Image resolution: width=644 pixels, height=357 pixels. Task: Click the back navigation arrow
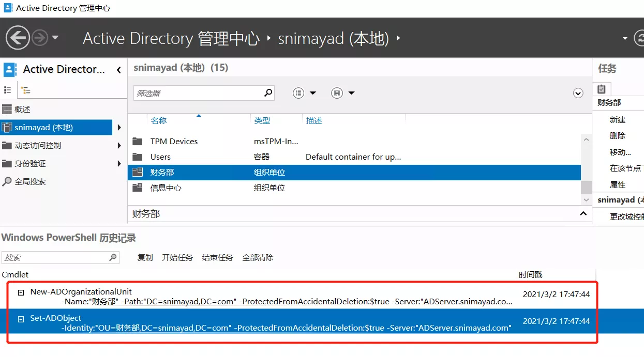coord(18,38)
